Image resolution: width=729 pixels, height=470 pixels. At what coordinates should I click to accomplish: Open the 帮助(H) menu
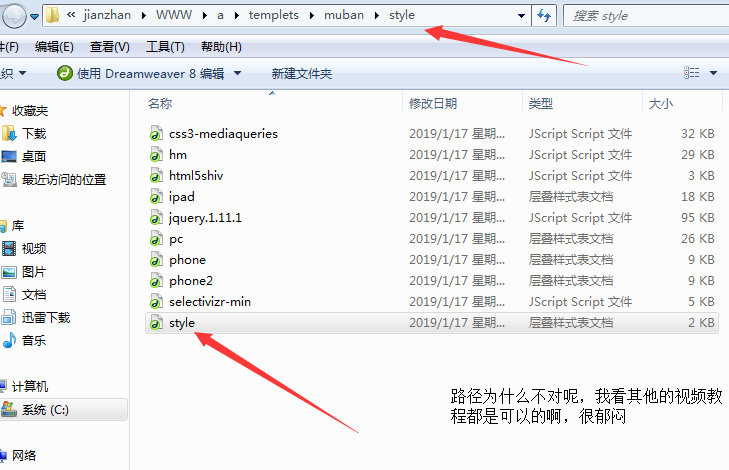(x=221, y=47)
